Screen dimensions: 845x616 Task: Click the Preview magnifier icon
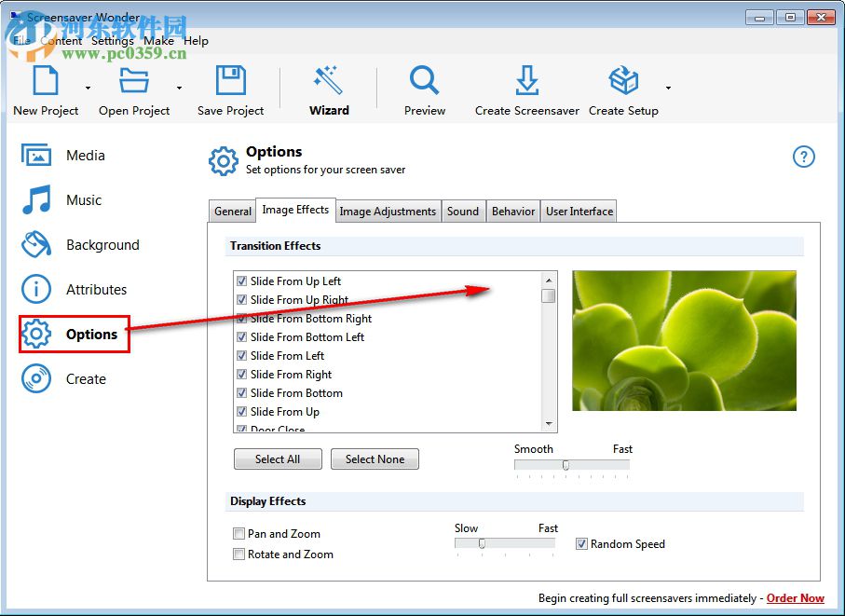[424, 80]
